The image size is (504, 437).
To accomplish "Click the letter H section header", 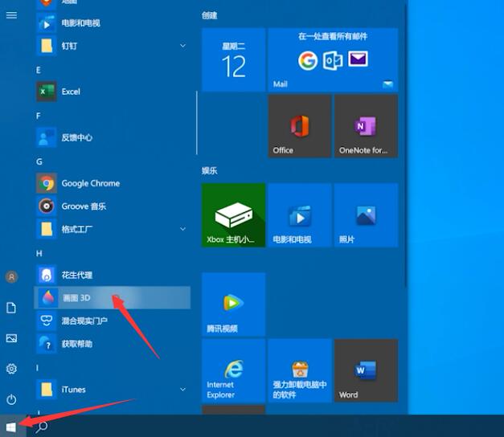I will [x=39, y=254].
